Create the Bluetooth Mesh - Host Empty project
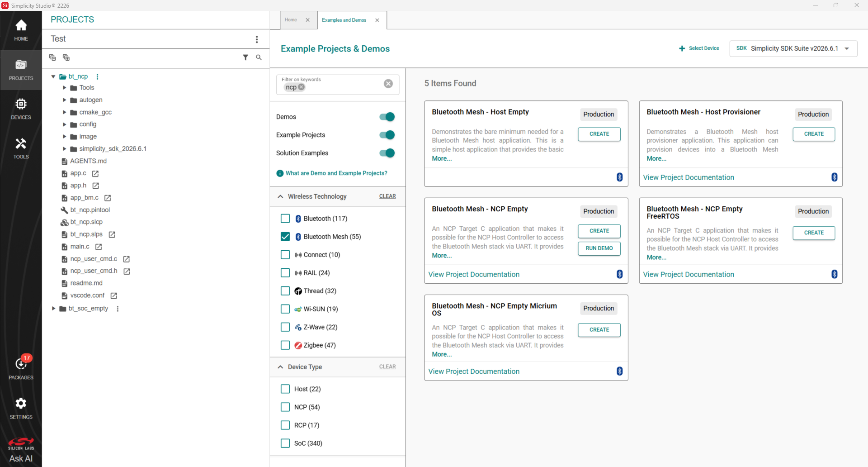Screen dimensions: 868x467 tap(599, 134)
